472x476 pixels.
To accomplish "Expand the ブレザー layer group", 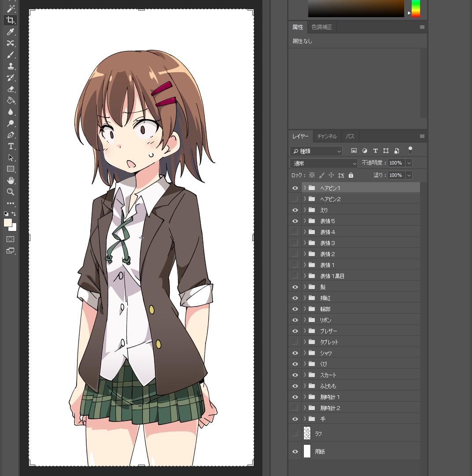I will pos(304,331).
